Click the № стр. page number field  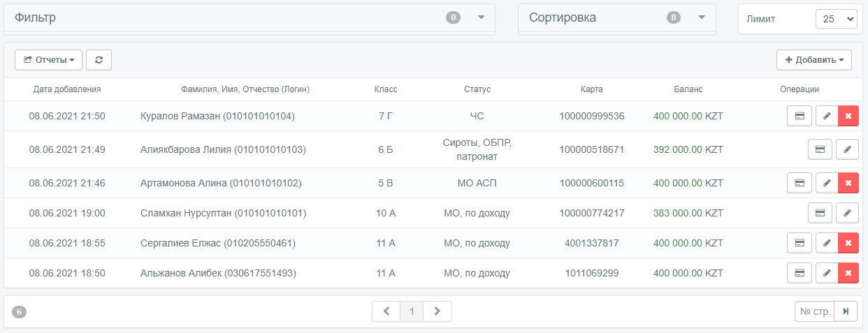[814, 311]
